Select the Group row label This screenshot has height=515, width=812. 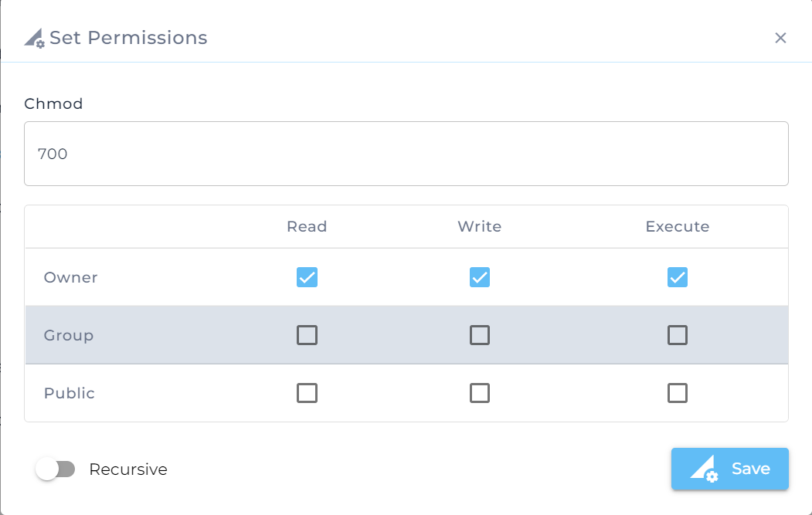tap(68, 335)
